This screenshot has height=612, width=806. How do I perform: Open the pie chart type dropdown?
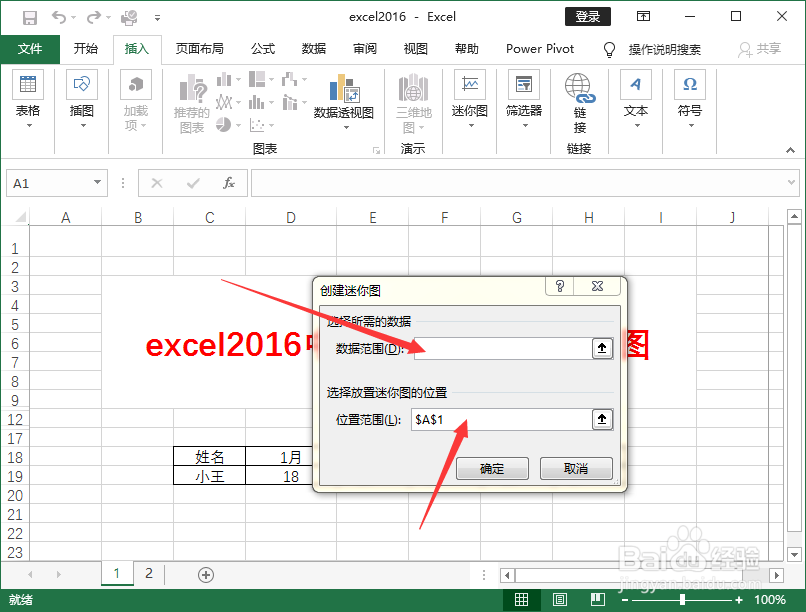[x=238, y=125]
